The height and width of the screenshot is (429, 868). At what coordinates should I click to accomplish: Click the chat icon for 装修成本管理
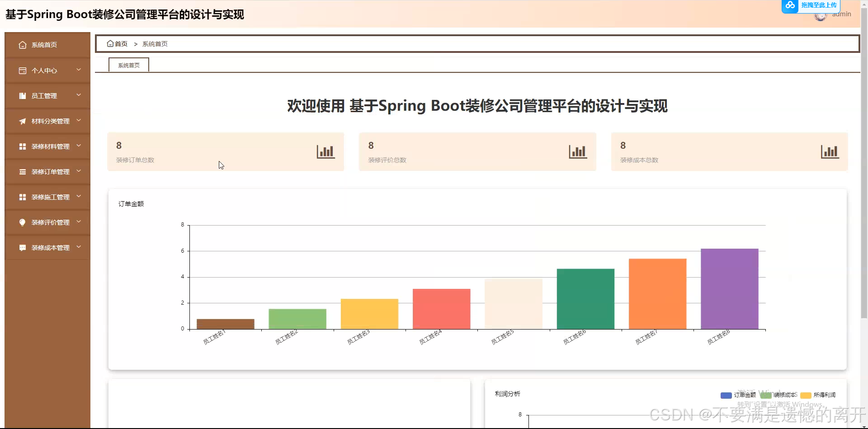(23, 248)
